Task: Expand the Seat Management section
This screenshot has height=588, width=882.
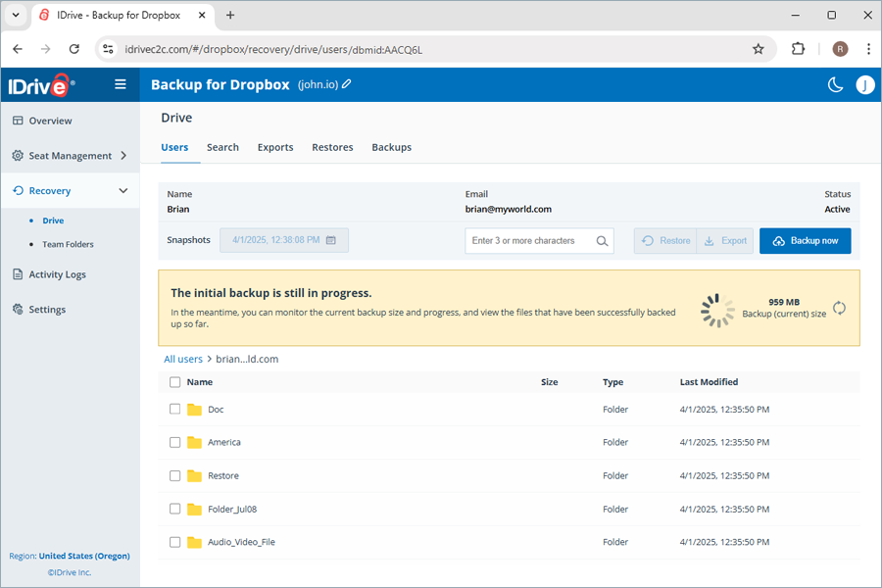Action: [124, 155]
